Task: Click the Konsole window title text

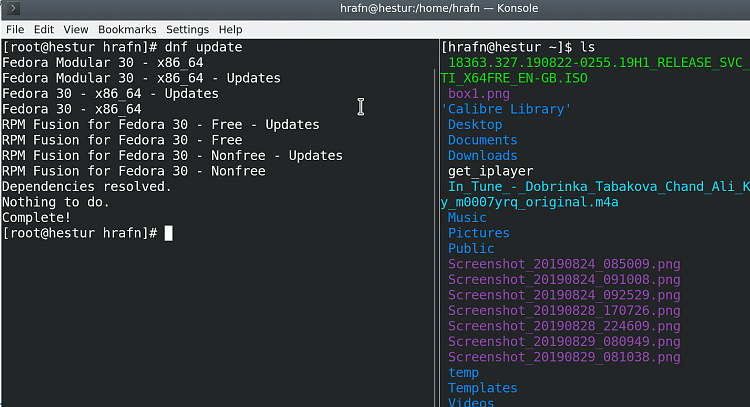Action: pos(439,8)
